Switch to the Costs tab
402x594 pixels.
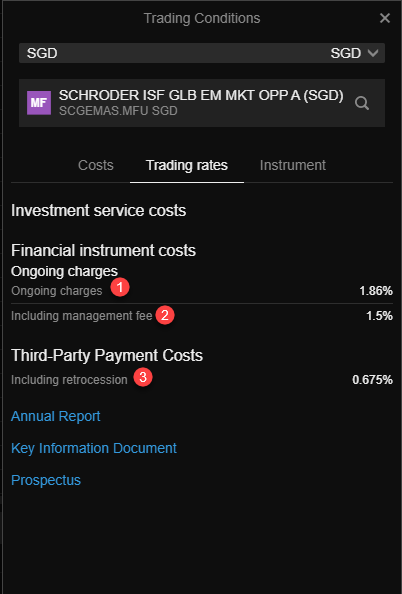pos(96,165)
